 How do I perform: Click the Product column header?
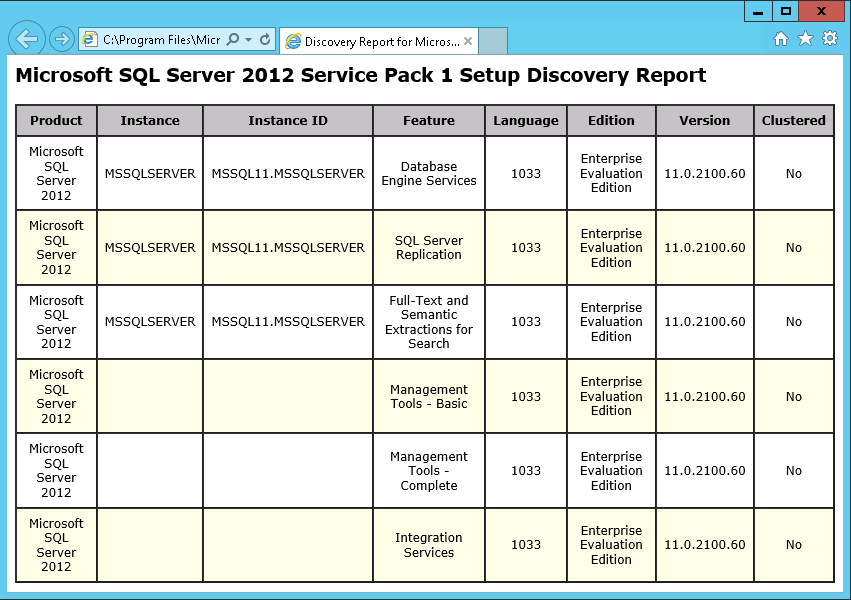[x=56, y=120]
